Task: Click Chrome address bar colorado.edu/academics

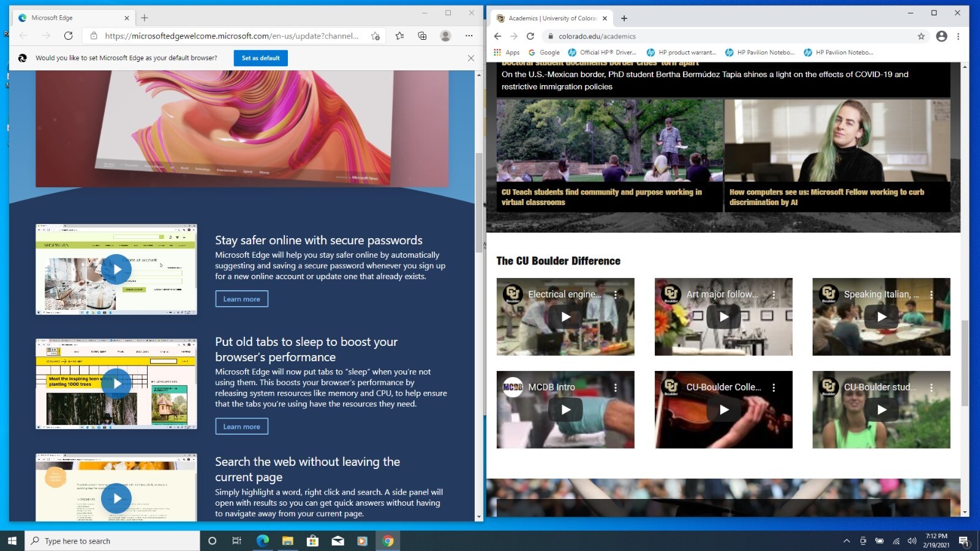Action: (597, 36)
